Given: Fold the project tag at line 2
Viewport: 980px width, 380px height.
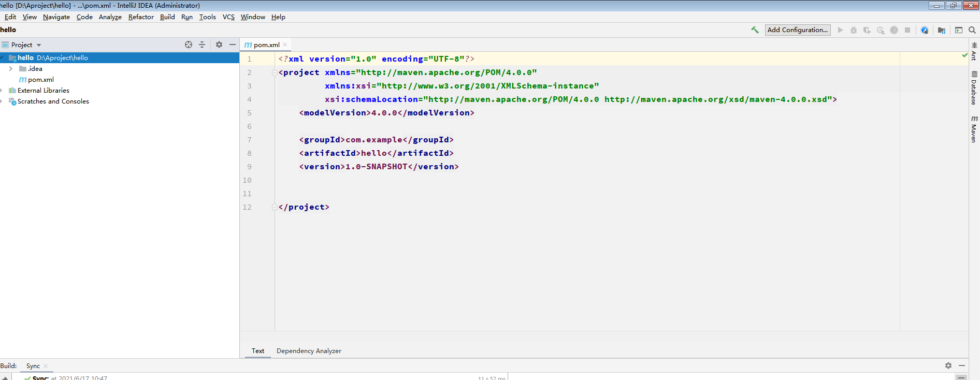Looking at the screenshot, I should (275, 72).
